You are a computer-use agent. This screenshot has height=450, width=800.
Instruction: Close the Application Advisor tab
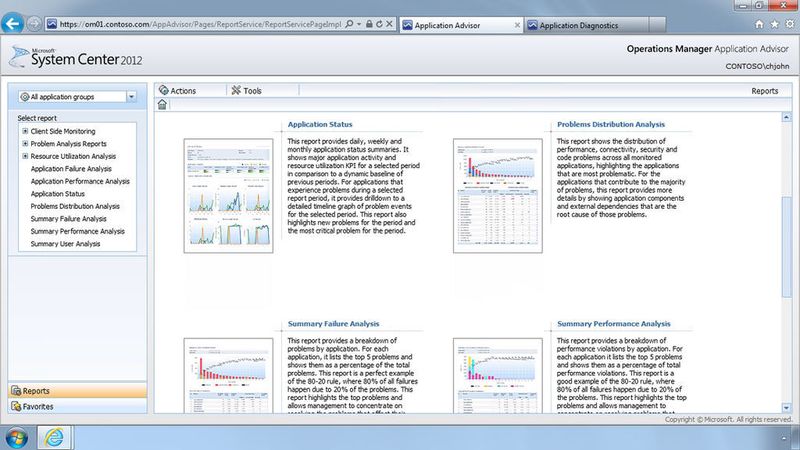coord(517,25)
